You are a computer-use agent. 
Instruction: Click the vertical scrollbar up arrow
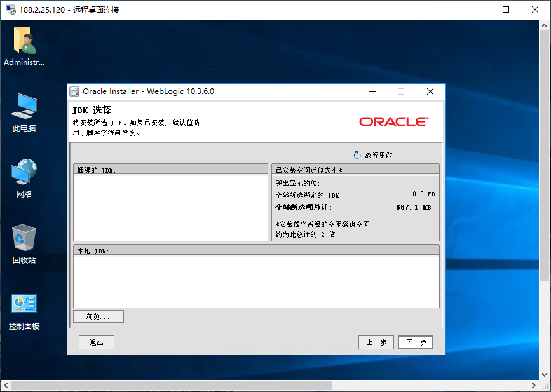coord(544,25)
